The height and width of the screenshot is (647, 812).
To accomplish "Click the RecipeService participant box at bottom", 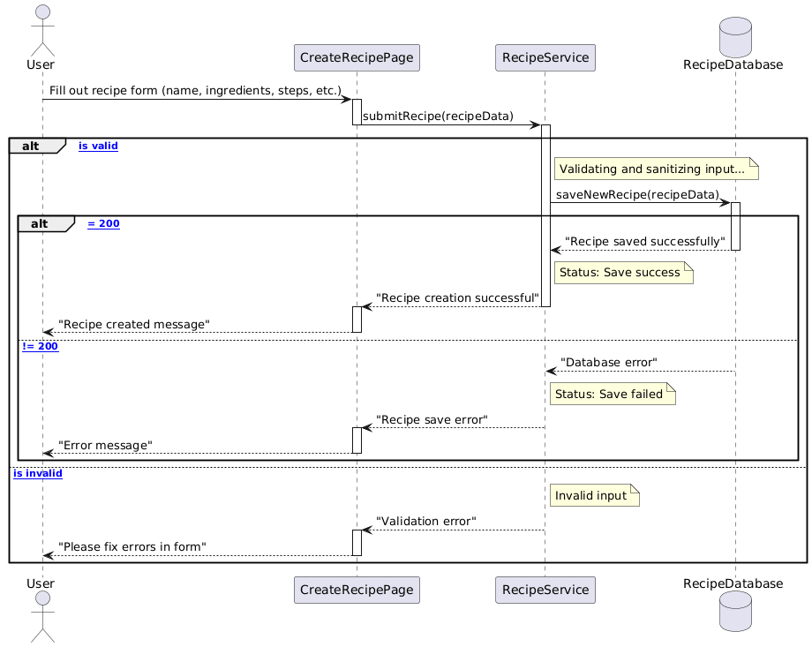I will [x=545, y=590].
